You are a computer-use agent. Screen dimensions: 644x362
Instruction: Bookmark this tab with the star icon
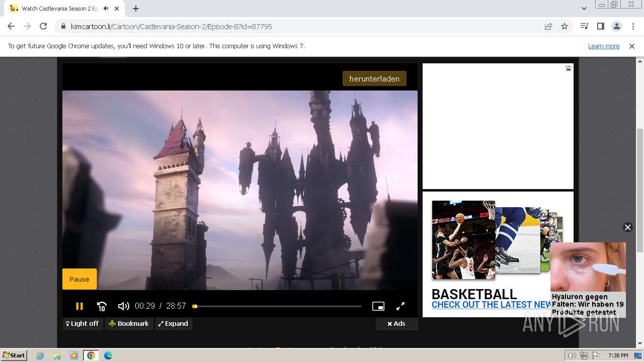click(565, 26)
